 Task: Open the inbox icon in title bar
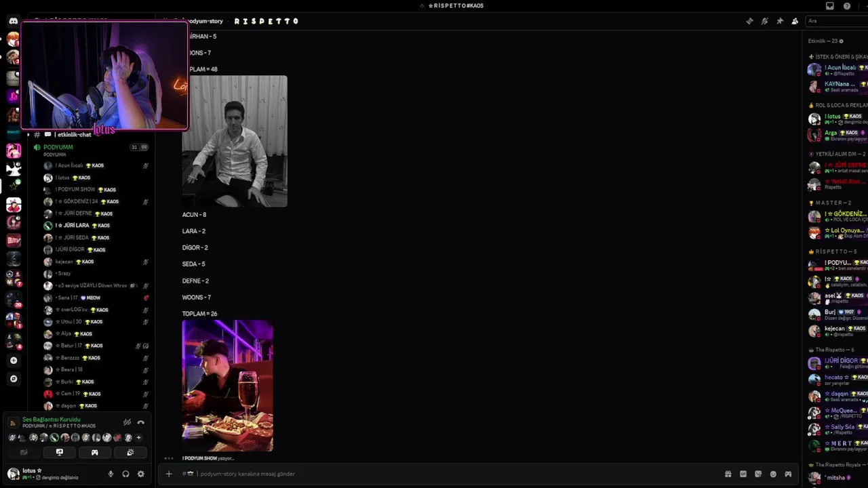pyautogui.click(x=829, y=6)
